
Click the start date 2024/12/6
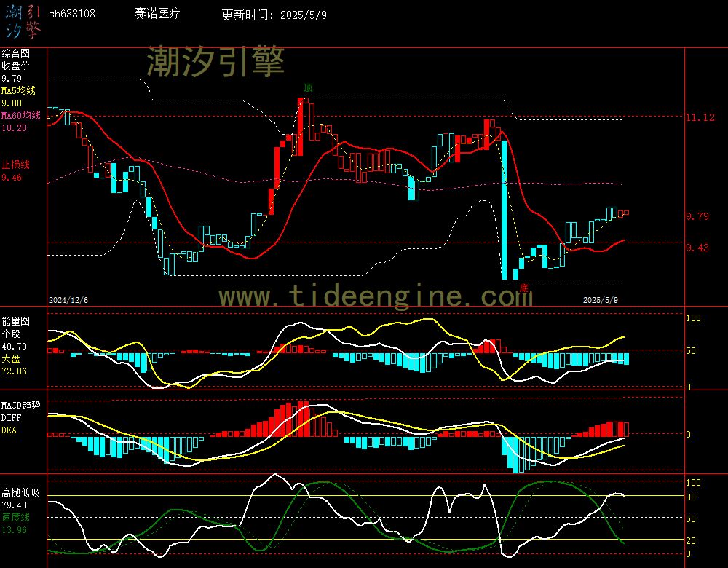(68, 300)
